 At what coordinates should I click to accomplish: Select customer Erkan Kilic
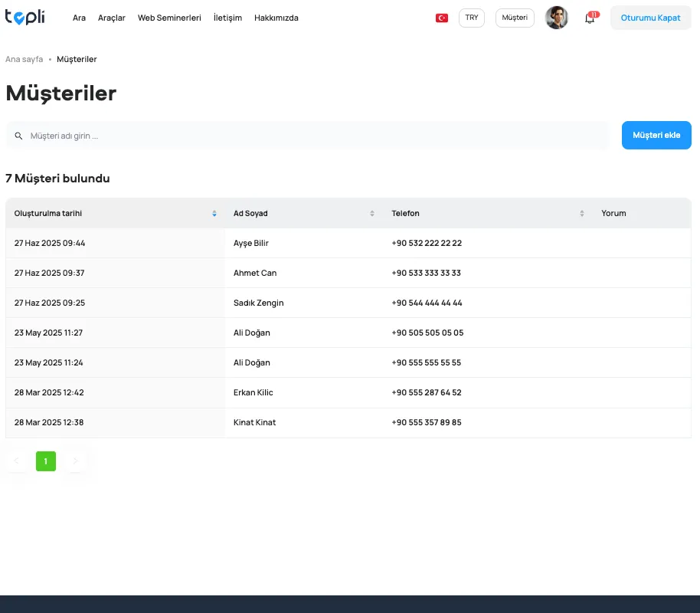pyautogui.click(x=254, y=392)
